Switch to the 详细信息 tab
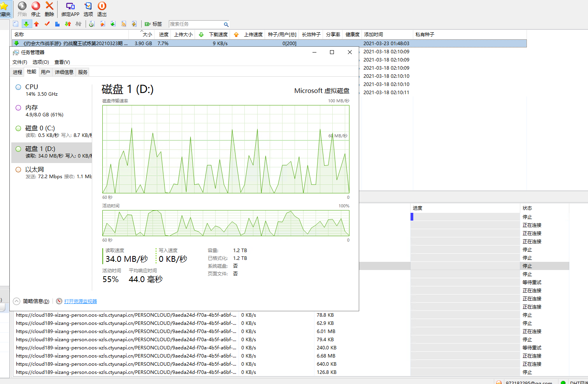588x384 pixels. click(x=64, y=72)
